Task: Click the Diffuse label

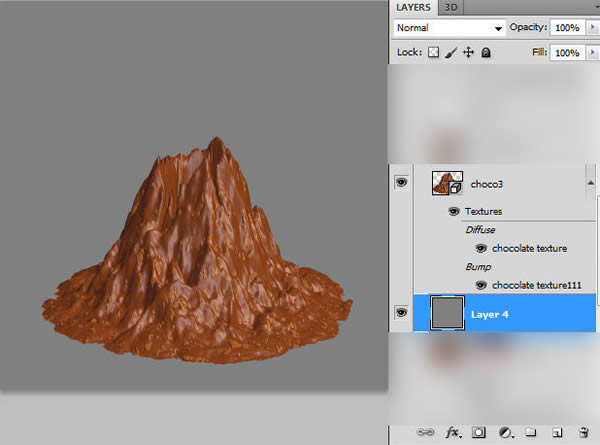Action: (480, 230)
